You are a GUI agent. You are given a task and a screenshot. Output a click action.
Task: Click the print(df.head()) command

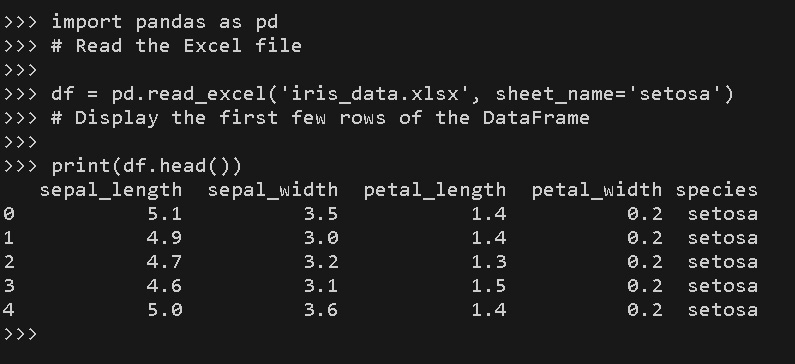point(147,166)
